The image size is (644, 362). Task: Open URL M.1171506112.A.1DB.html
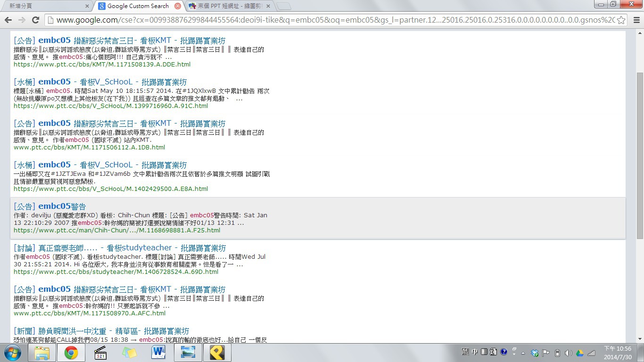(90, 147)
